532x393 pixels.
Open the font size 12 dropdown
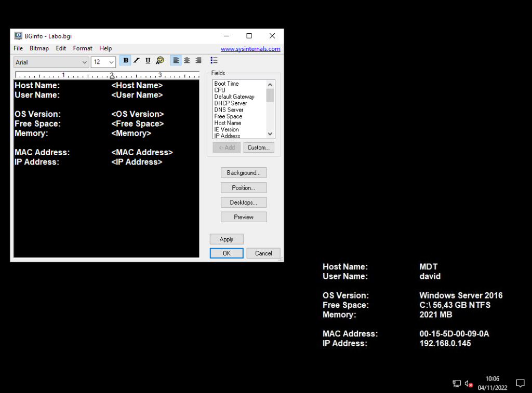pyautogui.click(x=103, y=62)
